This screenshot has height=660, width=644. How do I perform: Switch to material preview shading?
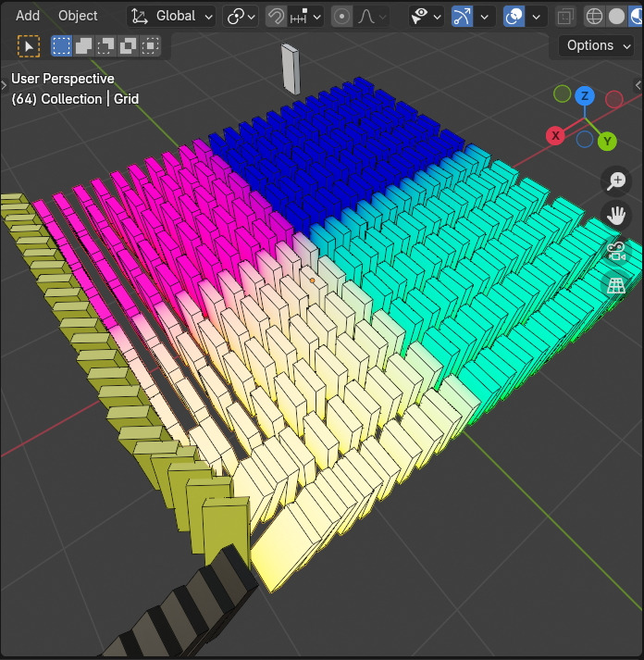(x=637, y=17)
